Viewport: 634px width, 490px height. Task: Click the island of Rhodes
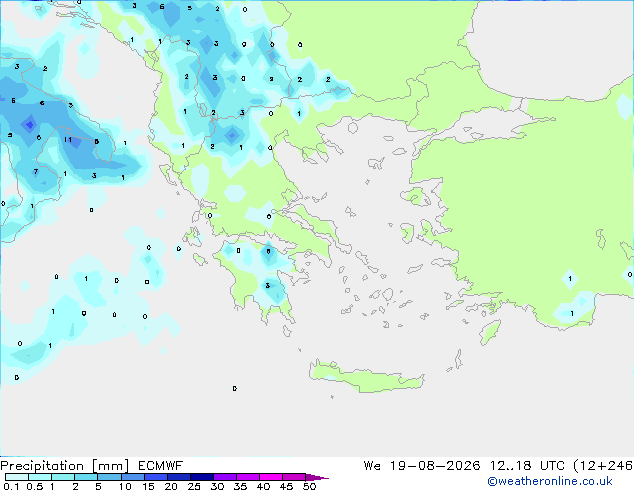point(490,332)
